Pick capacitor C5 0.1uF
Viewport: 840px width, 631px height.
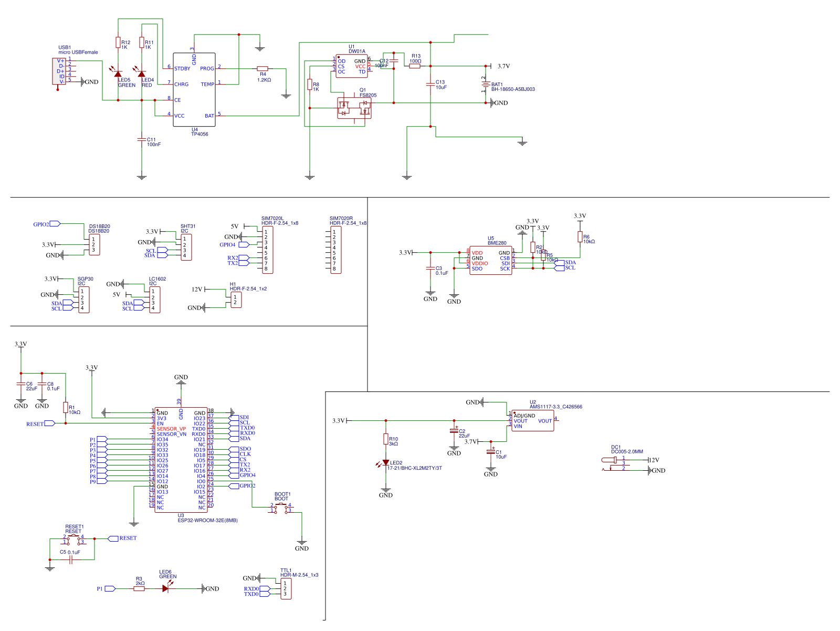71,560
